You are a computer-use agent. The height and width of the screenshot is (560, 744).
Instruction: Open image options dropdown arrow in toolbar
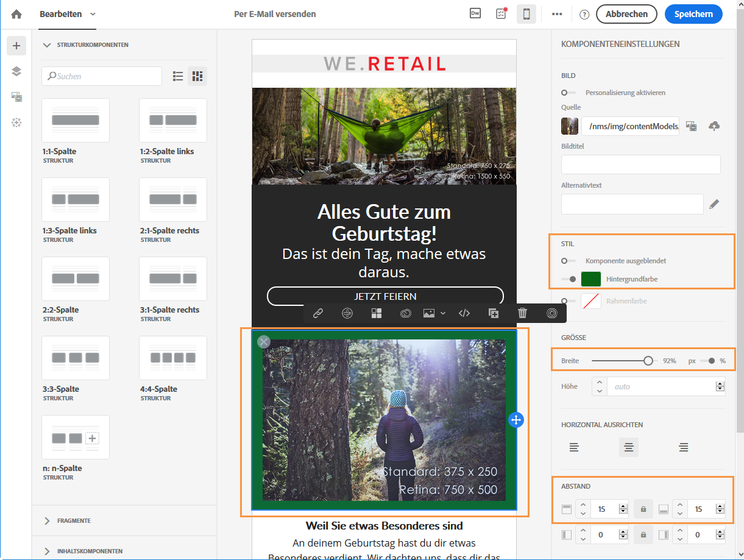443,313
